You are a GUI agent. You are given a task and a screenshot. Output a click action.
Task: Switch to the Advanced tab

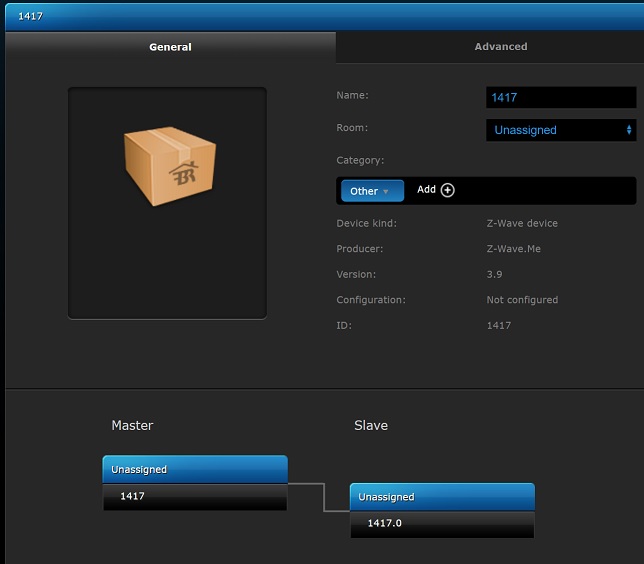click(501, 47)
